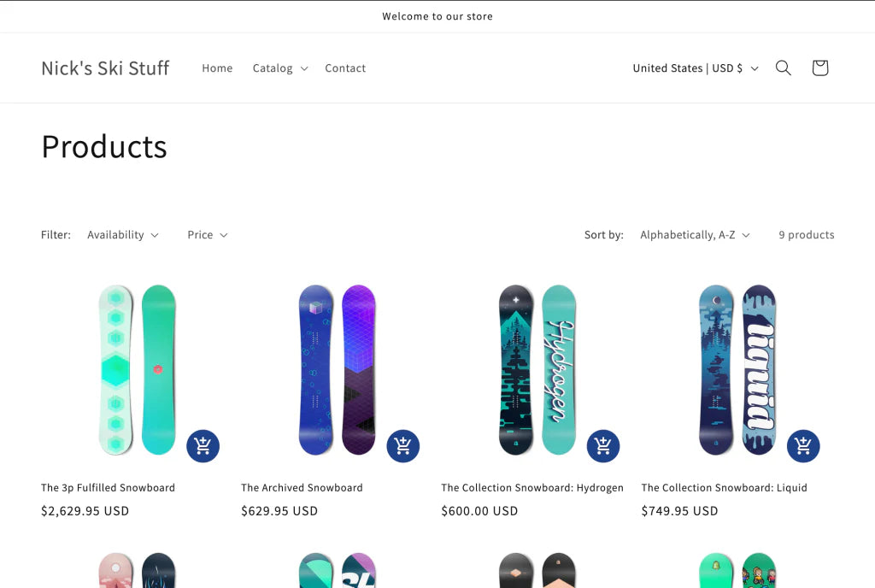Viewport: 875px width, 588px height.
Task: Open The Collection Snowboard: Hydrogen link
Action: [x=532, y=488]
